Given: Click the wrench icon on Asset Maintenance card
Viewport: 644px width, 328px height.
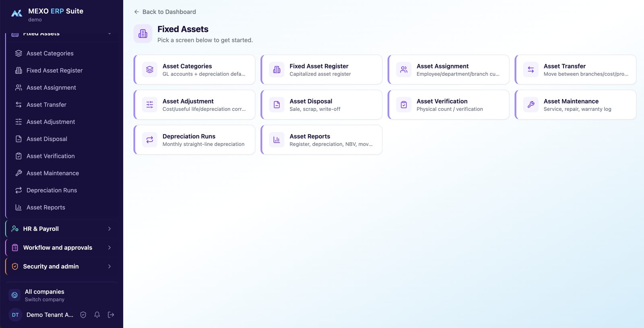Looking at the screenshot, I should (x=531, y=105).
